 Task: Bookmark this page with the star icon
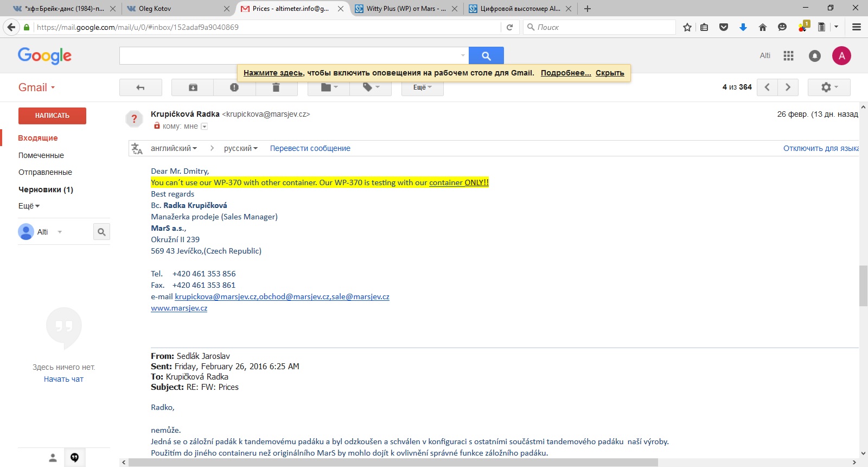pos(687,27)
